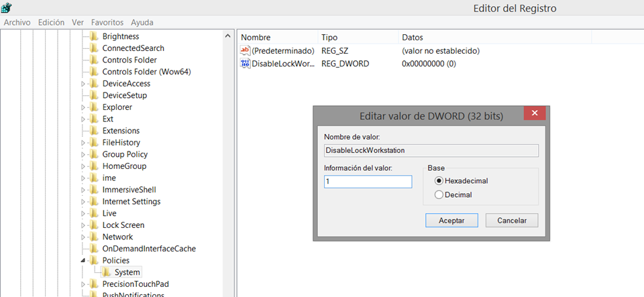Image resolution: width=644 pixels, height=297 pixels.
Task: Expand the Network key
Action: pyautogui.click(x=83, y=237)
